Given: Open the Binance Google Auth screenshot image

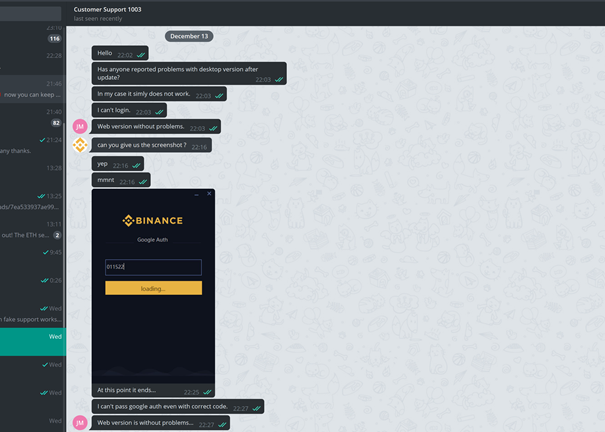Looking at the screenshot, I should click(153, 286).
